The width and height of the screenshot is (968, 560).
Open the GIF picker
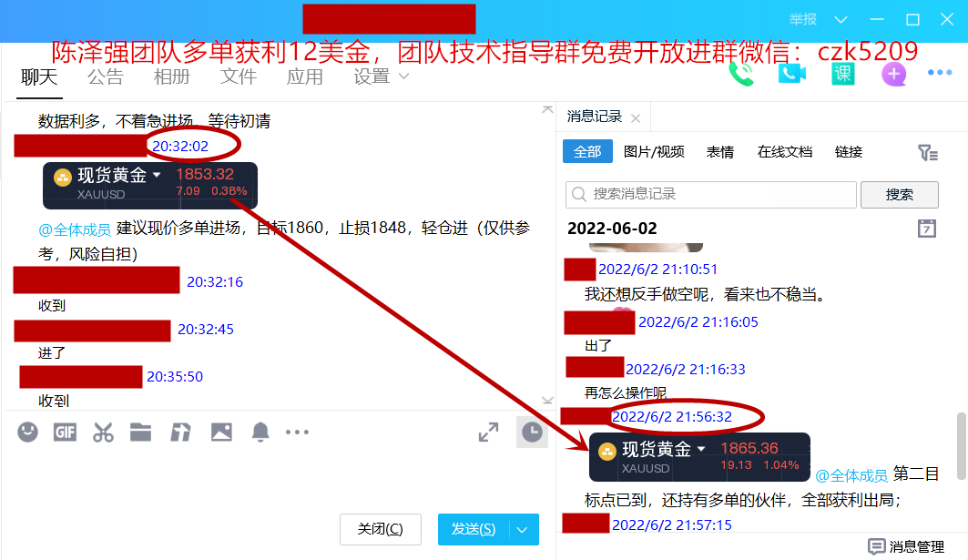point(65,433)
